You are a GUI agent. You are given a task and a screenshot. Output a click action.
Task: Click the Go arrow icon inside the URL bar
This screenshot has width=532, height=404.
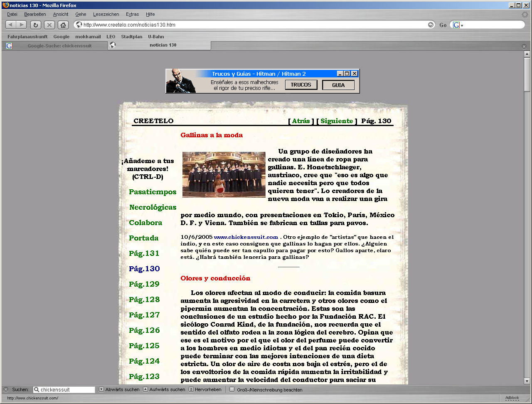pyautogui.click(x=431, y=25)
